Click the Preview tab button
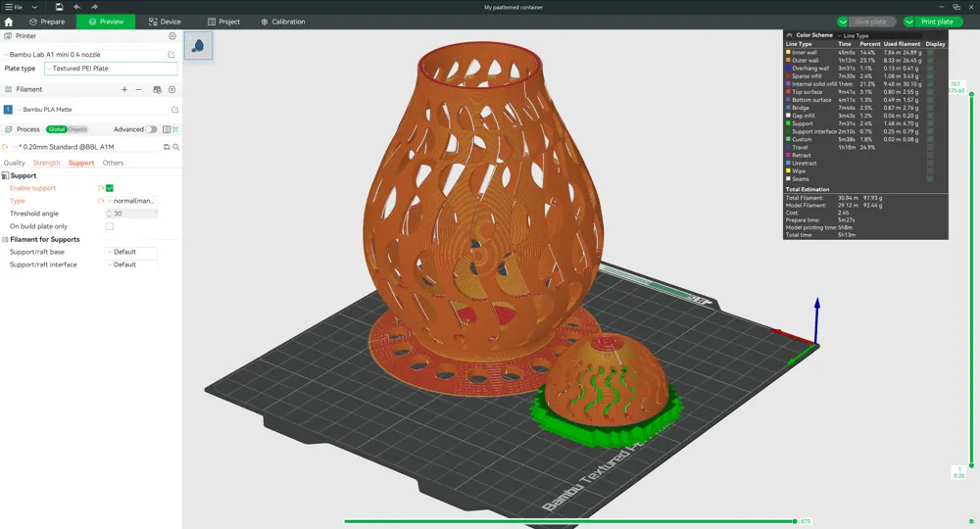This screenshot has width=980, height=529. 106,22
